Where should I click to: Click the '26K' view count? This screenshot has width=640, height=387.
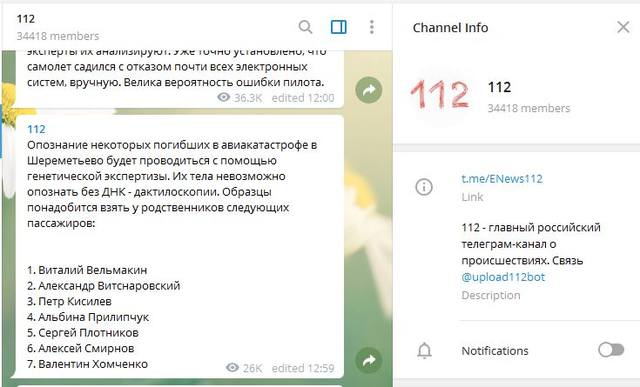point(253,368)
